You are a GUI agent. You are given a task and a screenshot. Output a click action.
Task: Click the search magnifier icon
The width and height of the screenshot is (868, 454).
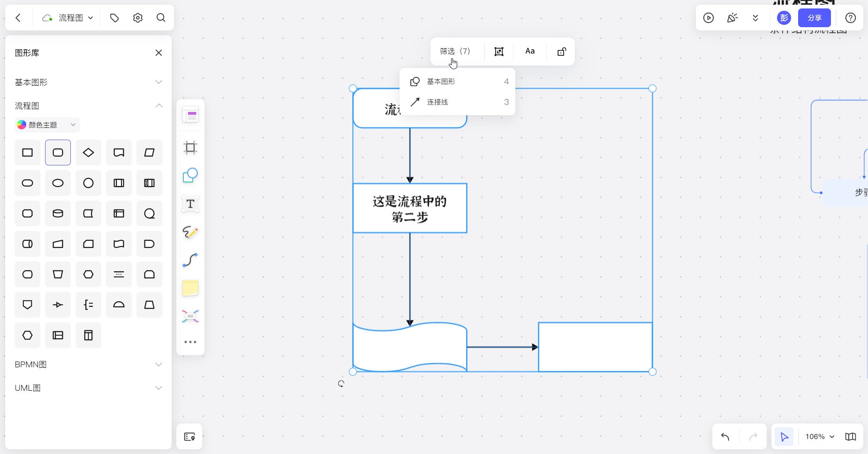(161, 18)
